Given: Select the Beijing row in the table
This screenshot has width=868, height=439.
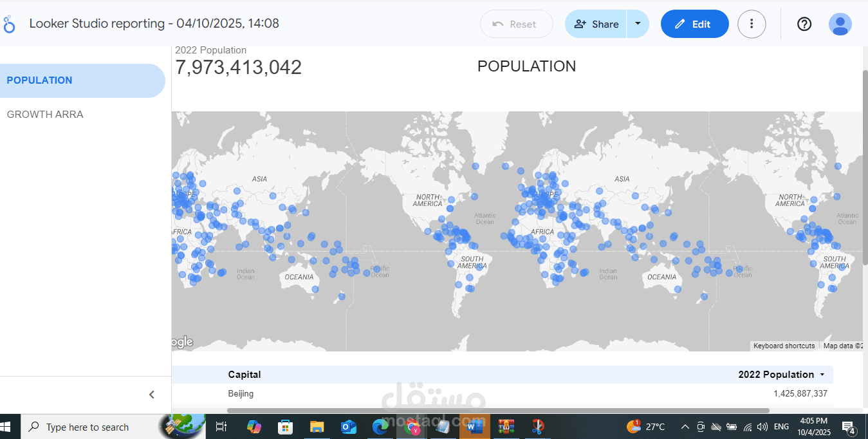Looking at the screenshot, I should (241, 393).
